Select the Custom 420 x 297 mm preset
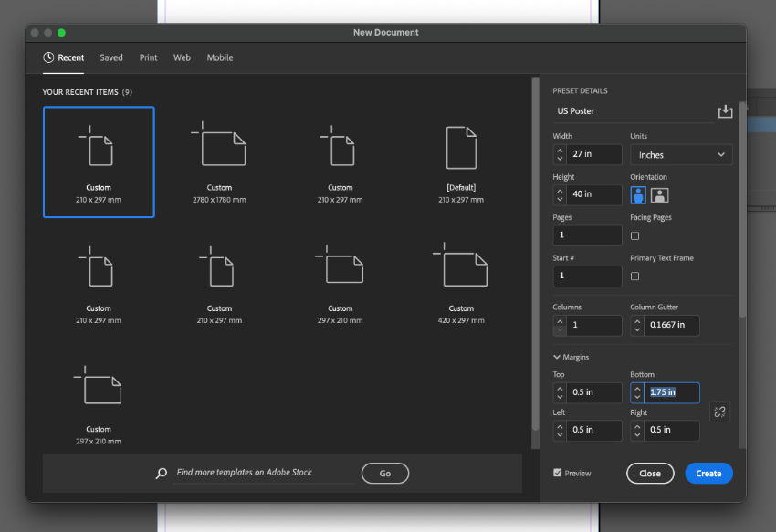The width and height of the screenshot is (776, 532). point(461,283)
